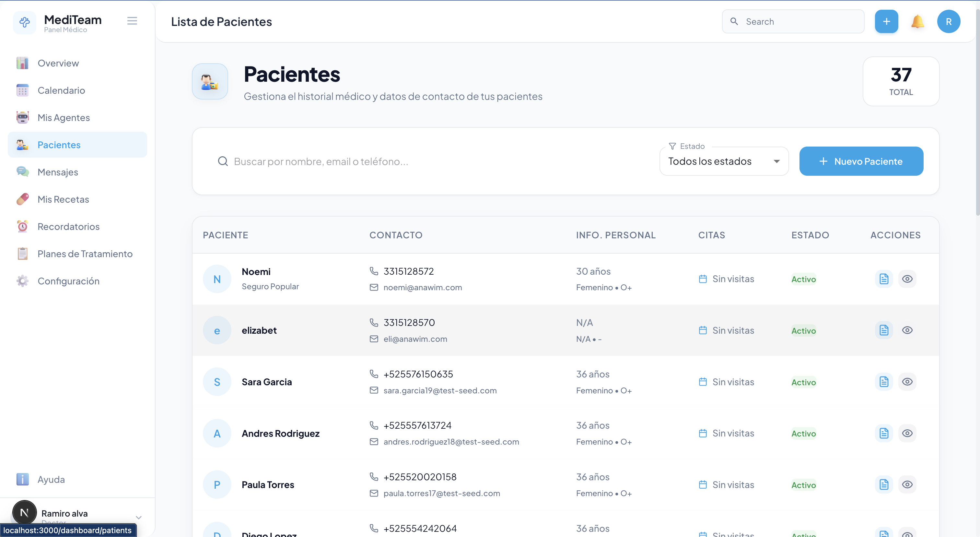The image size is (980, 537).
Task: Click the R avatar in the top bar
Action: point(949,21)
